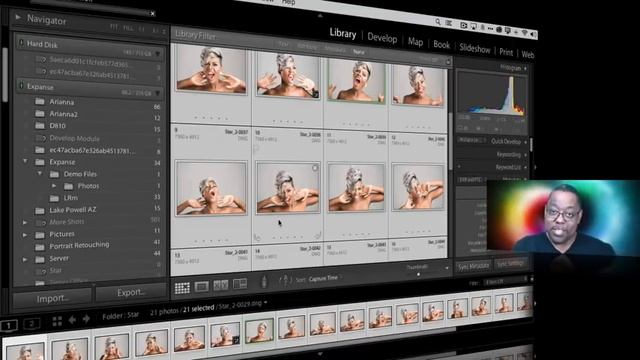Open the Map module

click(x=415, y=42)
